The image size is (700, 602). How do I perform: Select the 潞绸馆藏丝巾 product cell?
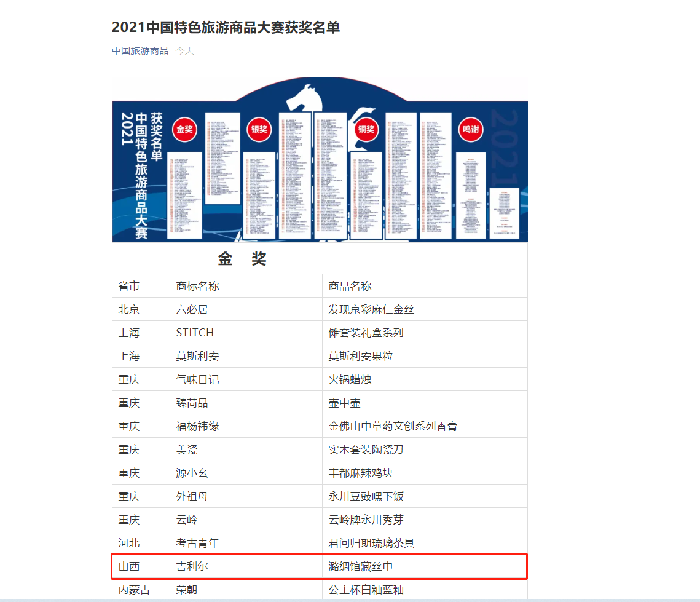pos(425,566)
